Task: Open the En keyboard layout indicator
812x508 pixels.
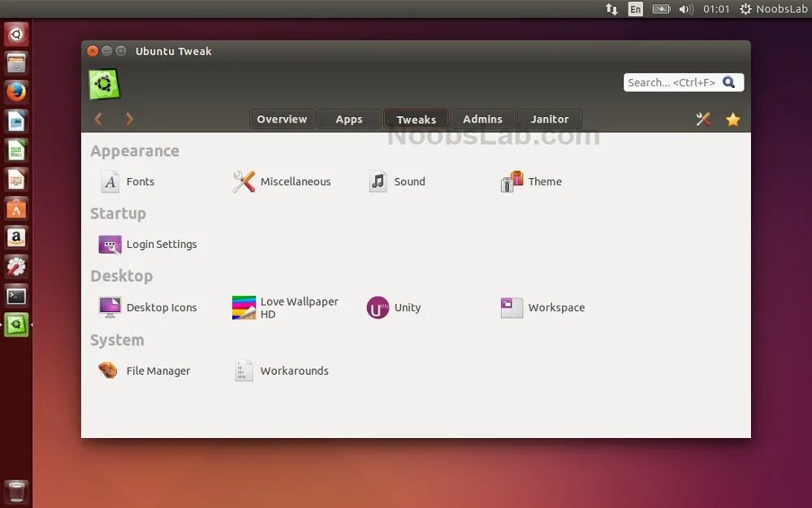Action: [636, 9]
